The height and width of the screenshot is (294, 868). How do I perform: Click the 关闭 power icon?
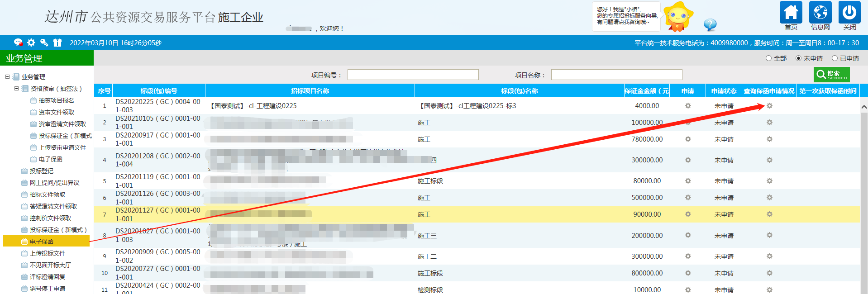(x=849, y=13)
